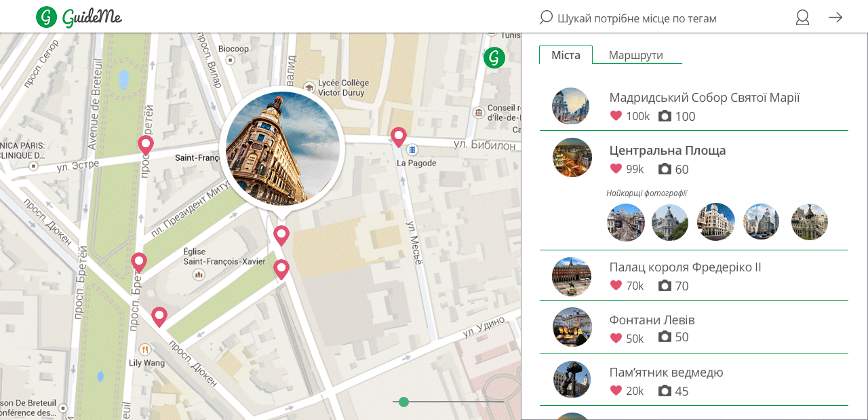Click the GuideMe logo in the header
Viewport: 868px width, 420px height.
79,17
